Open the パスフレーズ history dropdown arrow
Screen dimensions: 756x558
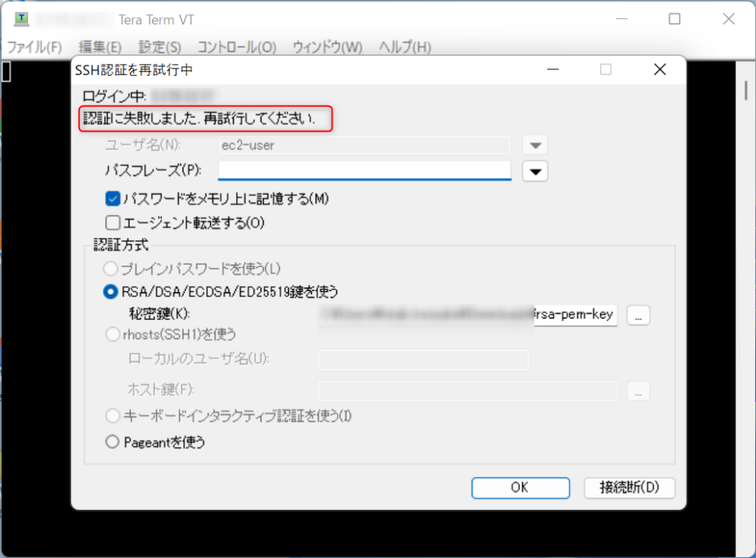click(x=535, y=170)
